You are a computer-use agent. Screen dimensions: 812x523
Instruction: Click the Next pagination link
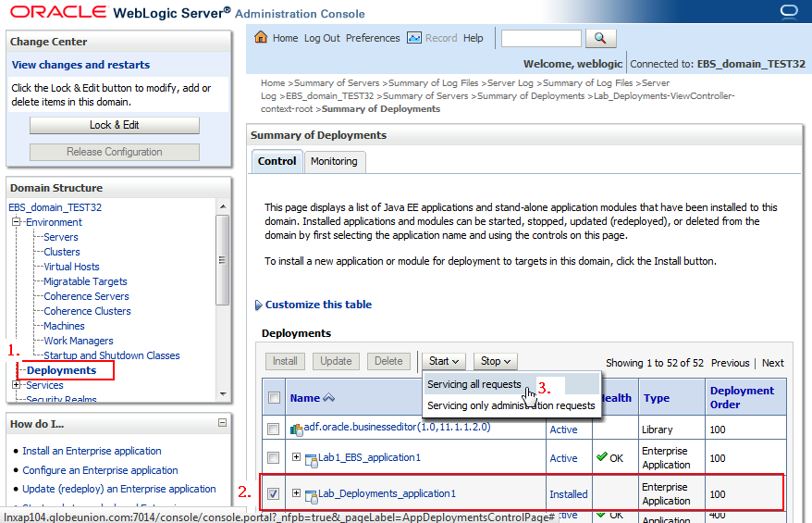[772, 363]
